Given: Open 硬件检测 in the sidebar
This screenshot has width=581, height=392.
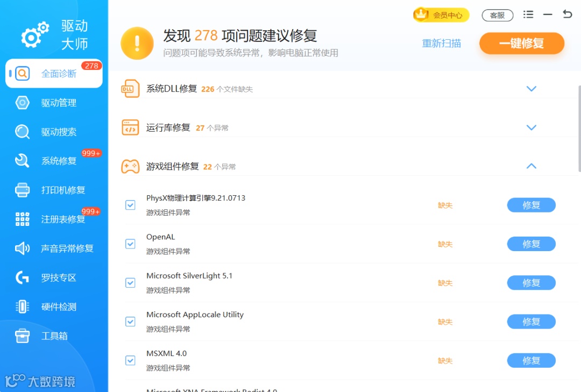Looking at the screenshot, I should tap(54, 307).
